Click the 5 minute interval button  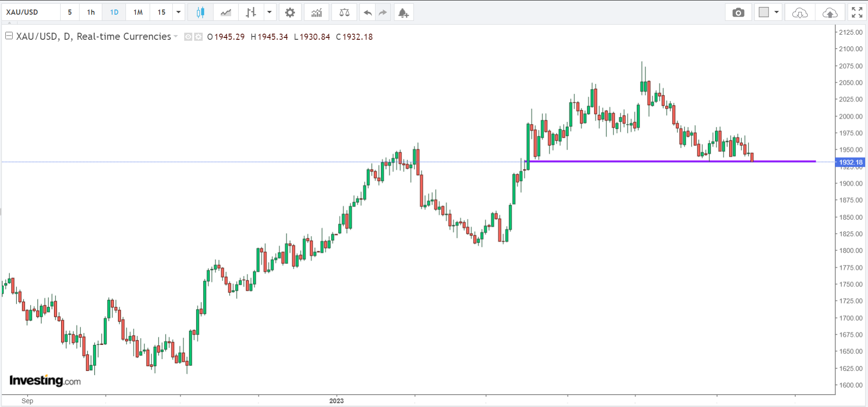[x=70, y=12]
